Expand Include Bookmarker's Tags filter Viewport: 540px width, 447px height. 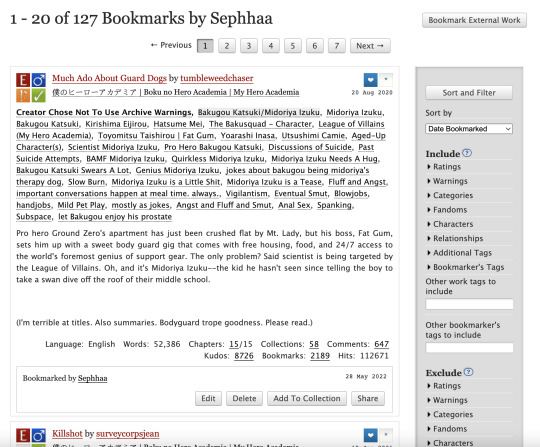point(465,267)
